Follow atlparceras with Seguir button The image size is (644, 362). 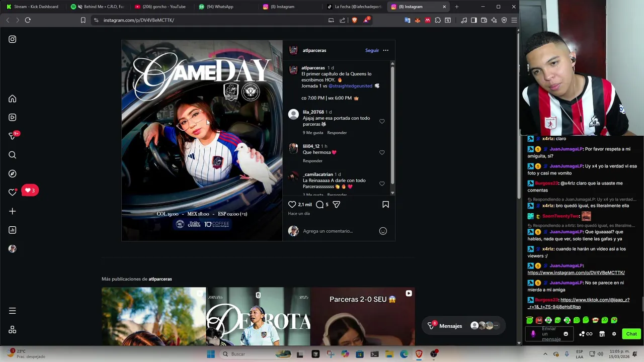pyautogui.click(x=372, y=50)
